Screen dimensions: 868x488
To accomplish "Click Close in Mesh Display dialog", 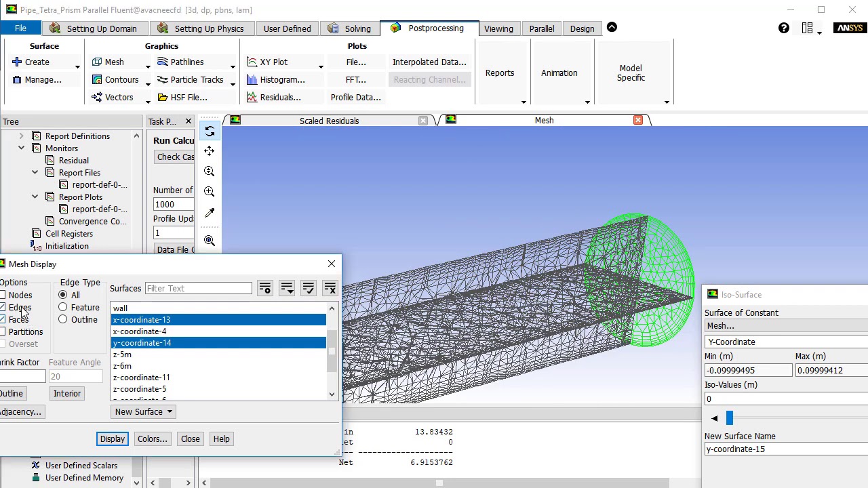I will point(191,439).
